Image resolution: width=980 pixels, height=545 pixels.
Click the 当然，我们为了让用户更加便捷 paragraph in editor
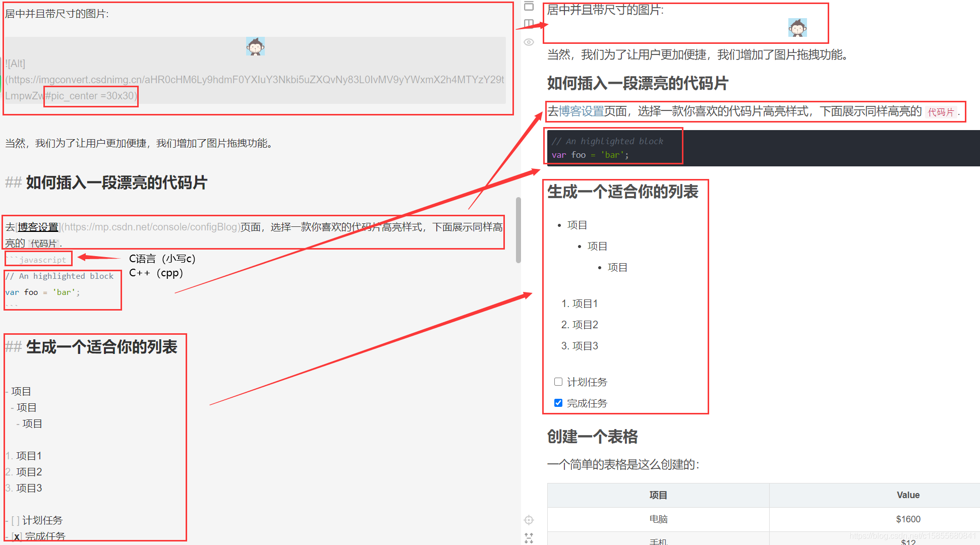point(140,143)
